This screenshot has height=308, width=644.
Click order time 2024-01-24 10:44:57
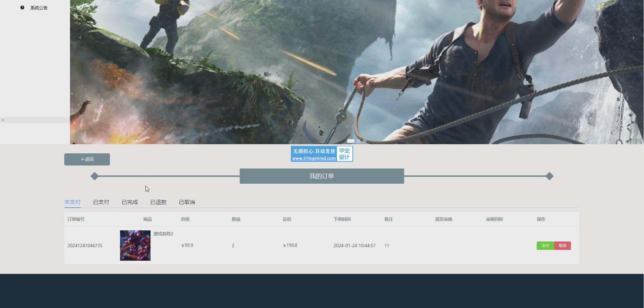354,246
